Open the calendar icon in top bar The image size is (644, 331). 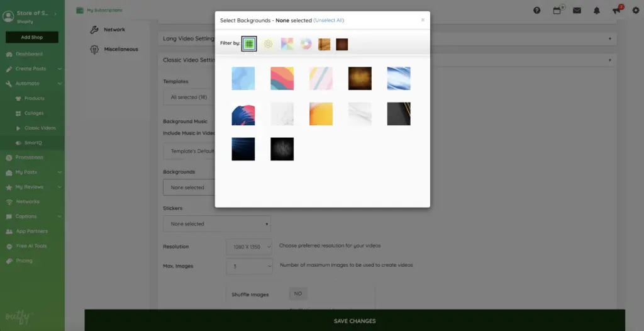click(x=557, y=10)
